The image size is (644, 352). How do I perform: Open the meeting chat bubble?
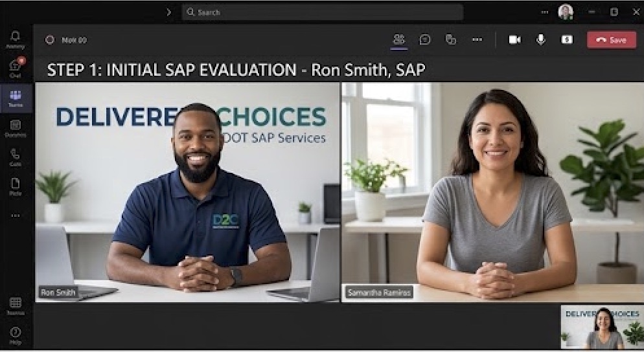click(424, 40)
